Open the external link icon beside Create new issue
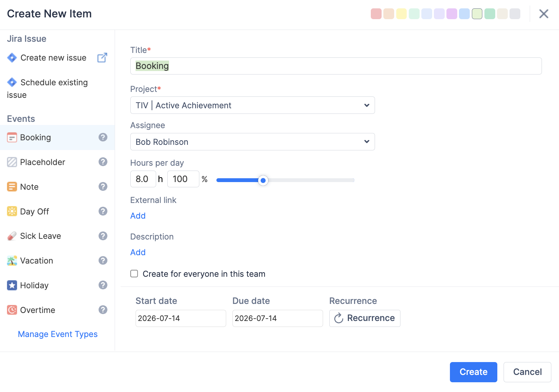Viewport: 559px width, 392px height. click(x=102, y=57)
